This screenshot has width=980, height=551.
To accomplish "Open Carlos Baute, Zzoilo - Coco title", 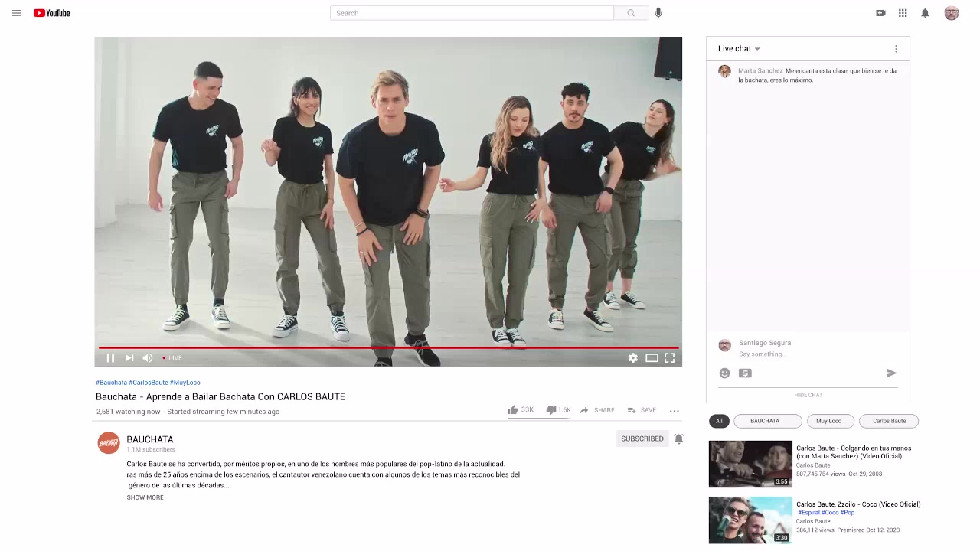I will 858,504.
